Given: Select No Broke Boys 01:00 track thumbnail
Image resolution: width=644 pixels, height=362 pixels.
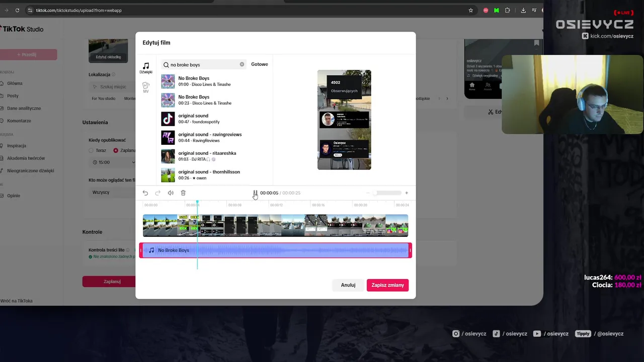Looking at the screenshot, I should pos(168,81).
